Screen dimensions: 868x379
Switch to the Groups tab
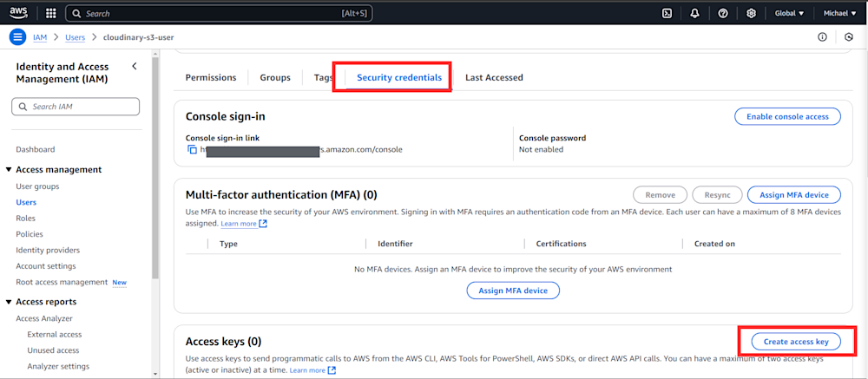click(x=275, y=77)
